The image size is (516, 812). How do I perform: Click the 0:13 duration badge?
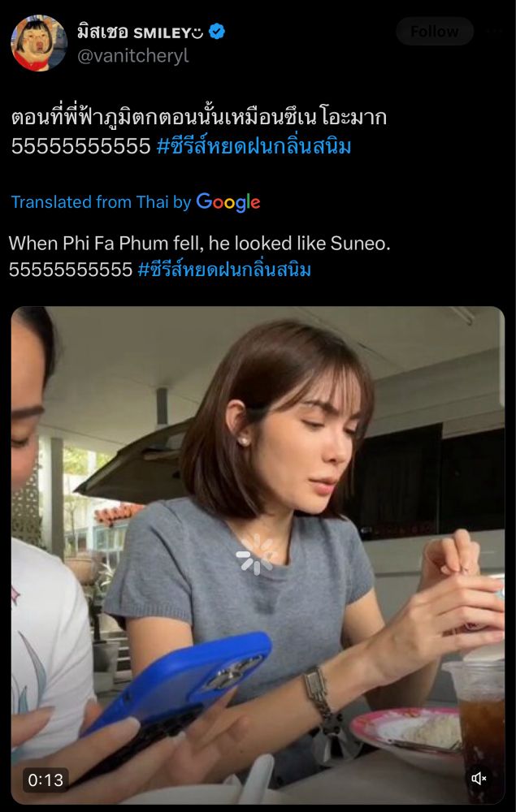pos(46,780)
